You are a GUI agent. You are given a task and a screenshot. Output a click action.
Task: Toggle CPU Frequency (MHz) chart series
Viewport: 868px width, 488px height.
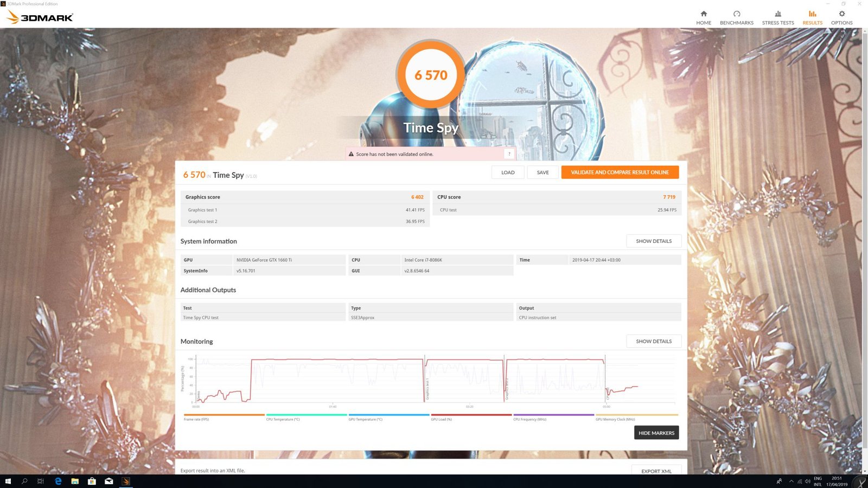pyautogui.click(x=554, y=417)
